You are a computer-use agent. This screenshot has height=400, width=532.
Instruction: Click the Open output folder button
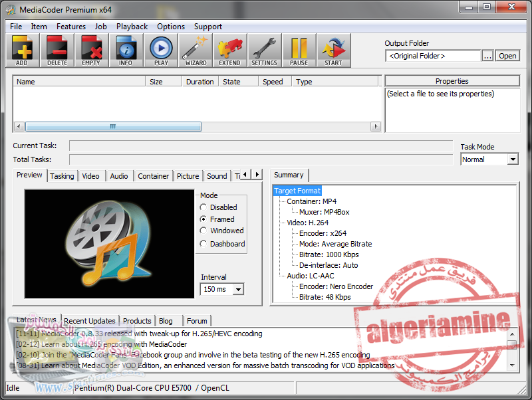507,56
